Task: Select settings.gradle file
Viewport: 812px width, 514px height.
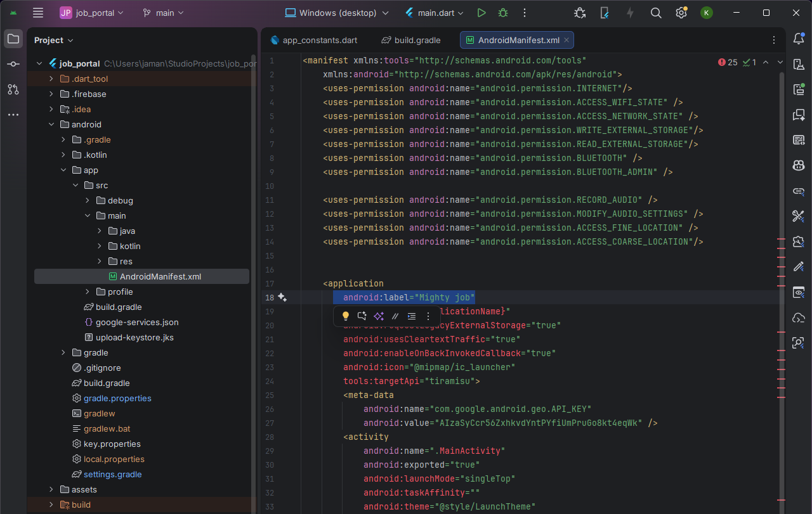Action: pos(107,474)
